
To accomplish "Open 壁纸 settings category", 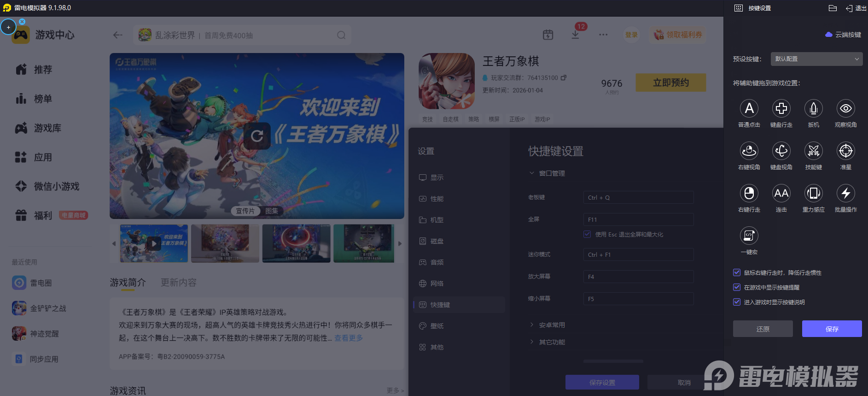I will tap(459, 326).
